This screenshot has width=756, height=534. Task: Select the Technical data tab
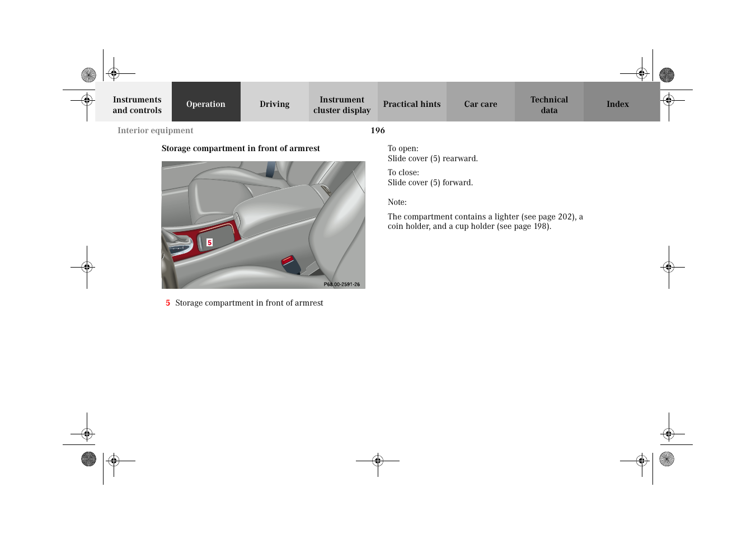(x=549, y=102)
